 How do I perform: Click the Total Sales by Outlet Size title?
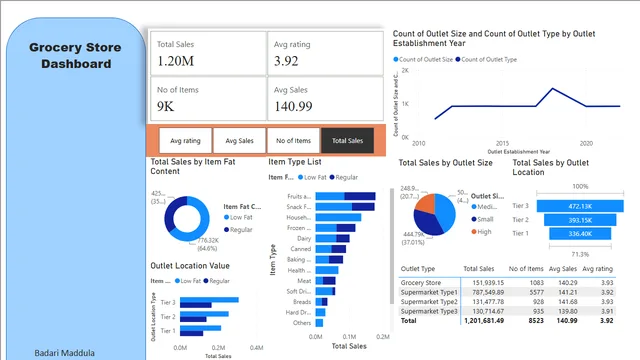point(445,163)
